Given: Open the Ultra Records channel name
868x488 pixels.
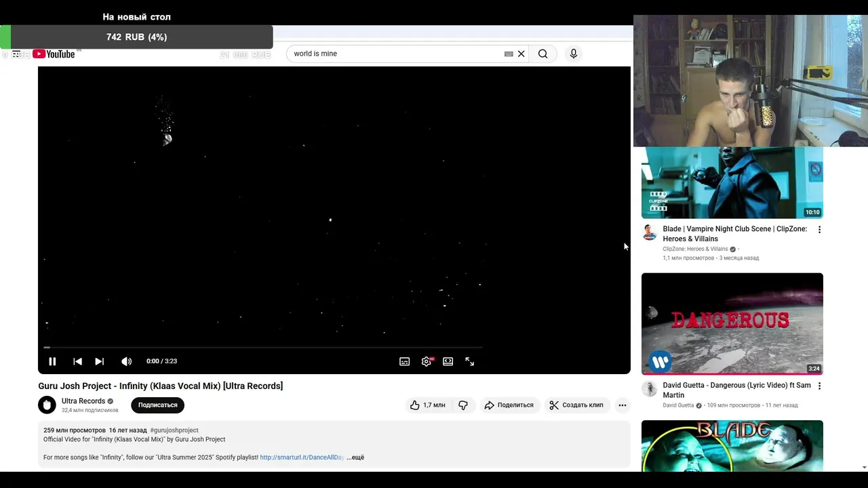Looking at the screenshot, I should pyautogui.click(x=83, y=401).
